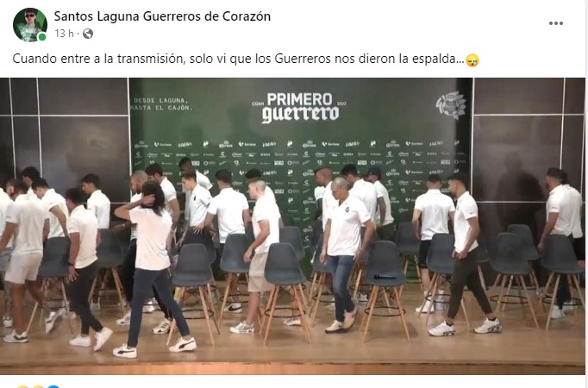Click the bald man wearing blue jeans
Screen dimensions: 588x388
pyautogui.click(x=345, y=254)
